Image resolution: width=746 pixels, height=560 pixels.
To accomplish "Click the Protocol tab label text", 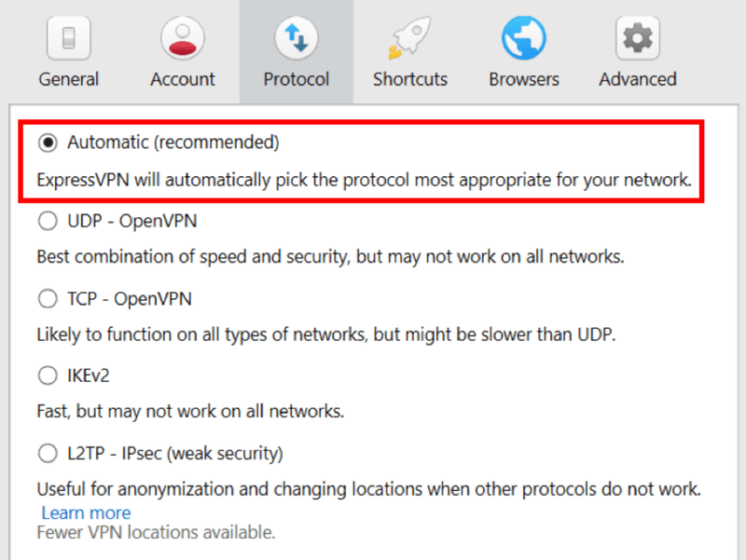I will click(x=297, y=79).
